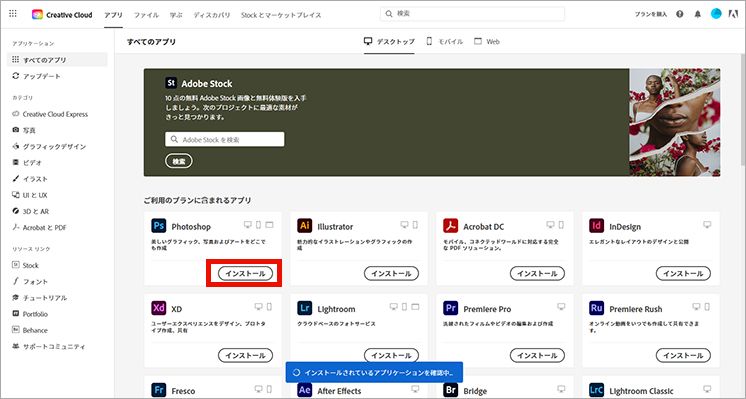Click the 検索 button in Adobe Stock banner
The width and height of the screenshot is (746, 399).
pos(179,161)
